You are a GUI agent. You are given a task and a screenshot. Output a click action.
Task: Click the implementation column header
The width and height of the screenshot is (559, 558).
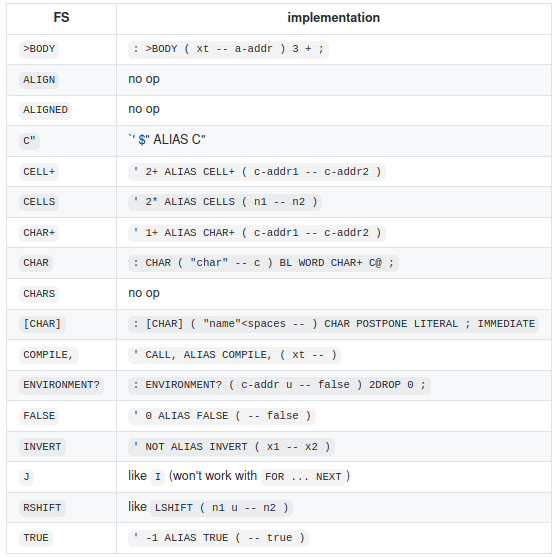[x=334, y=17]
